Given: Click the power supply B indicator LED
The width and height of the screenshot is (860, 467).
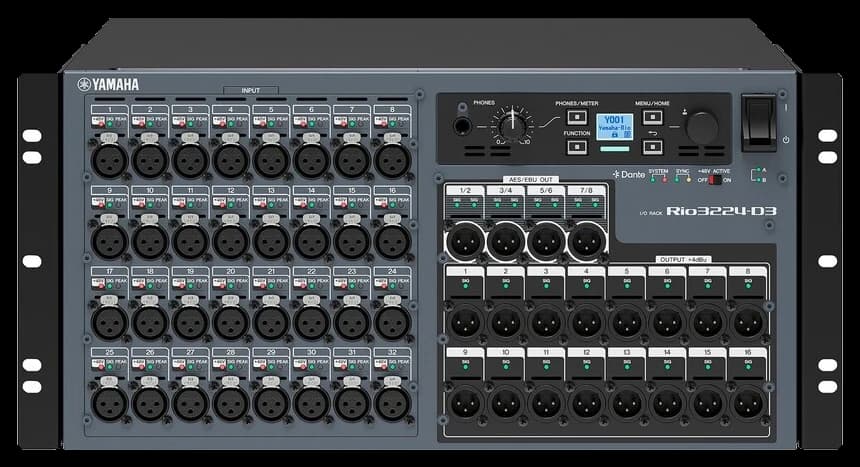Looking at the screenshot, I should tap(759, 180).
